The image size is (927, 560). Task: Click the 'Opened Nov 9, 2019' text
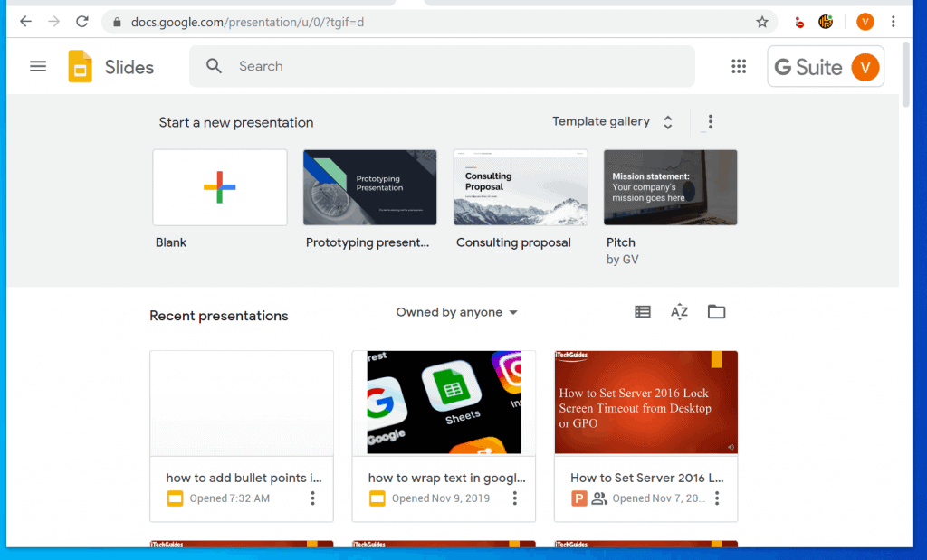(x=441, y=498)
